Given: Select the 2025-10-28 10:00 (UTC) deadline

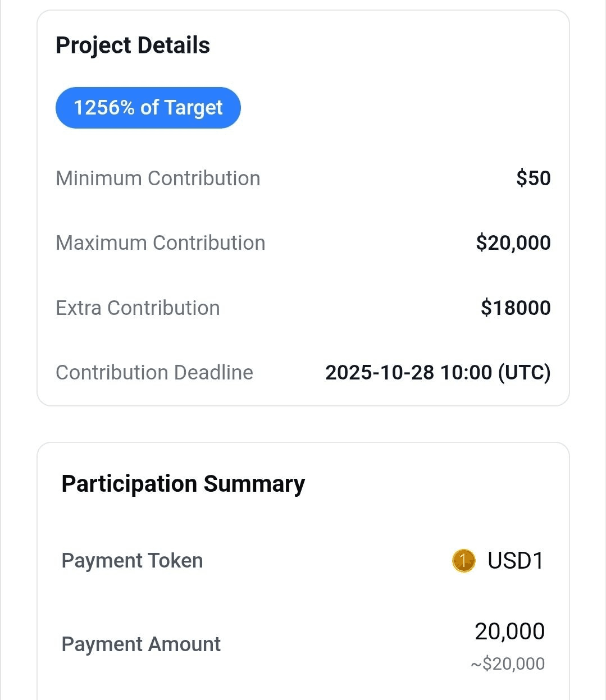Looking at the screenshot, I should [438, 373].
